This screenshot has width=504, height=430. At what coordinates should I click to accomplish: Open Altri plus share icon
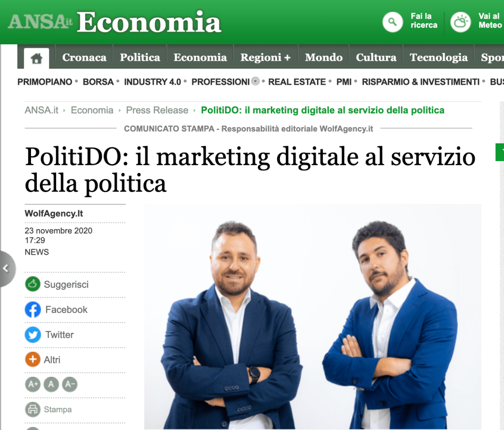pyautogui.click(x=32, y=359)
